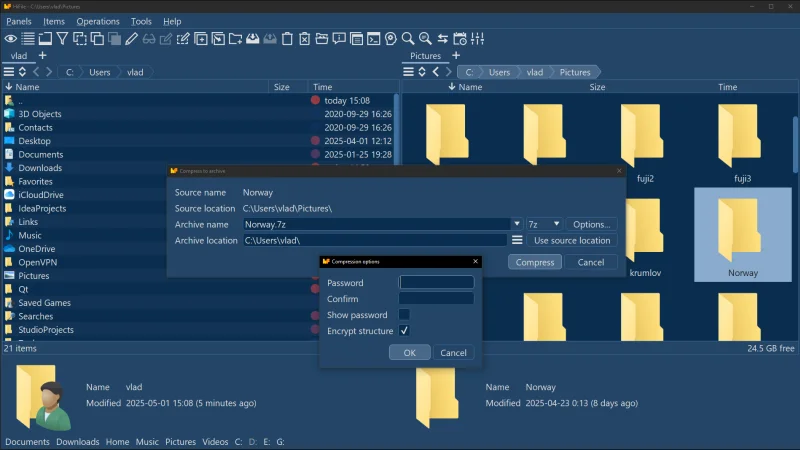Screen dimensions: 800x450
Task: Focus the Password input field
Action: (x=437, y=282)
